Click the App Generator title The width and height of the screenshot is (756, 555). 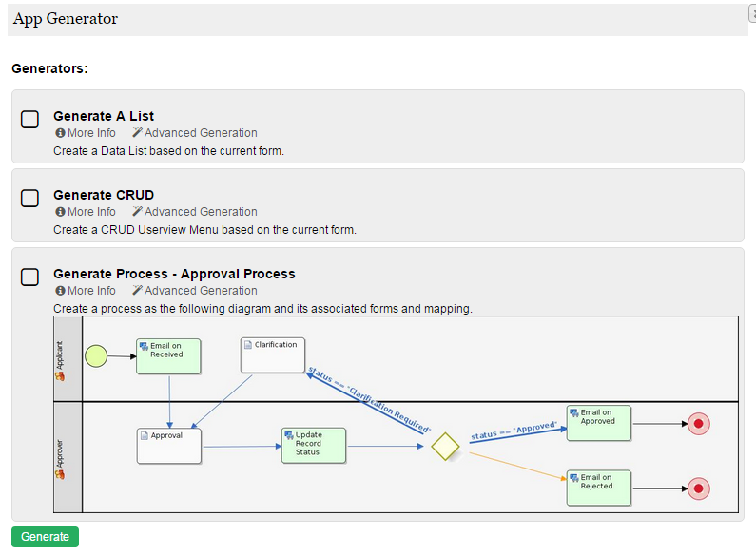click(x=66, y=19)
